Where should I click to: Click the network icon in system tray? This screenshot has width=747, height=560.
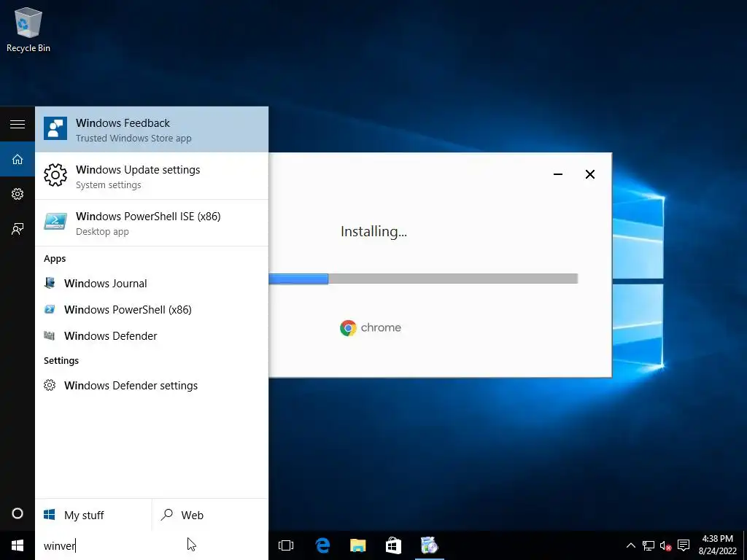649,545
